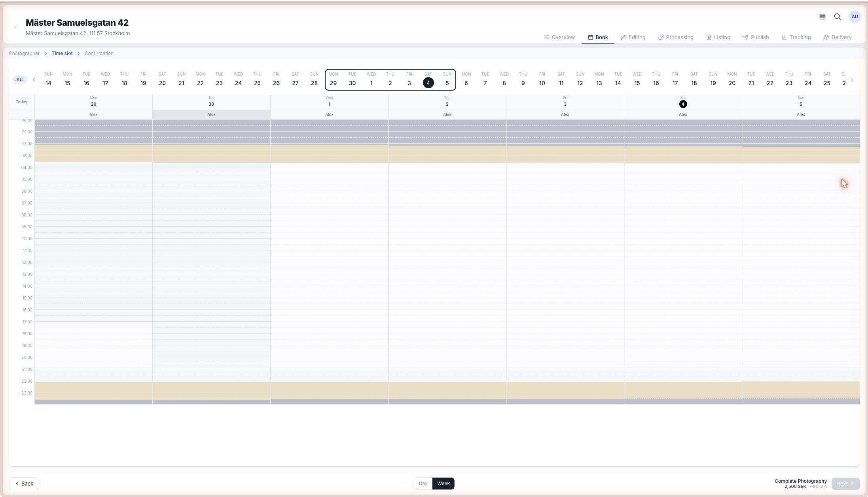Click the JUL month badge

19,80
